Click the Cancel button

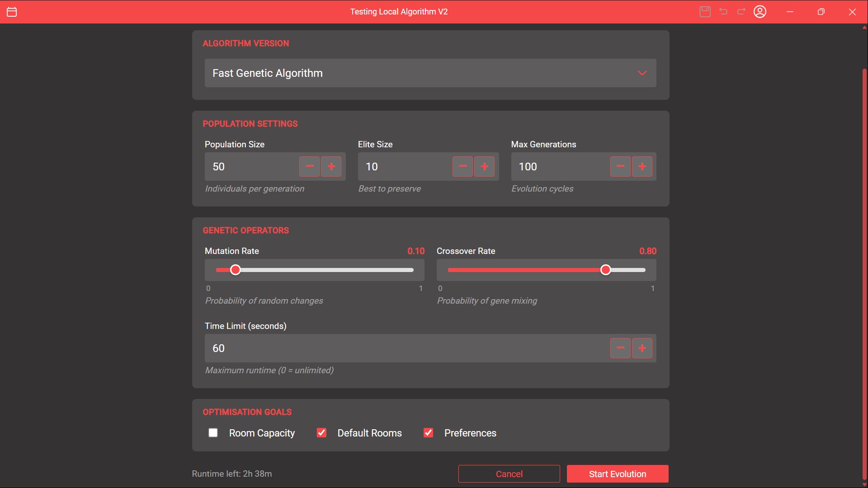[509, 474]
